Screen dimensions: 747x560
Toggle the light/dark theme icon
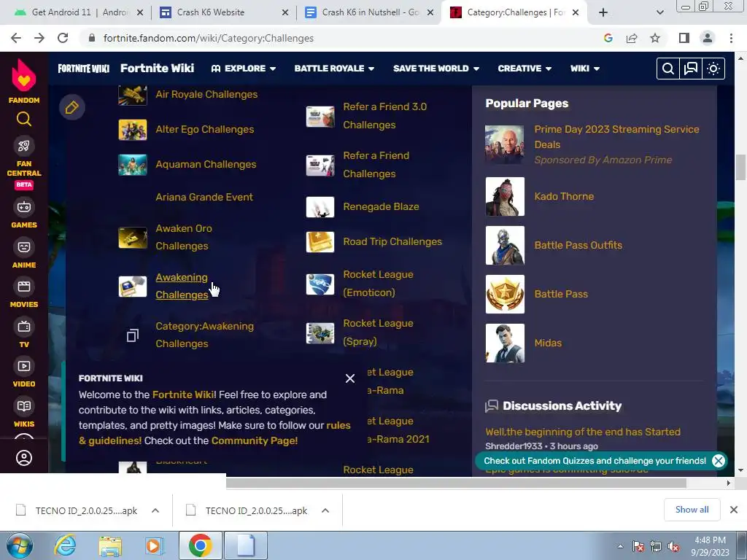pos(713,69)
